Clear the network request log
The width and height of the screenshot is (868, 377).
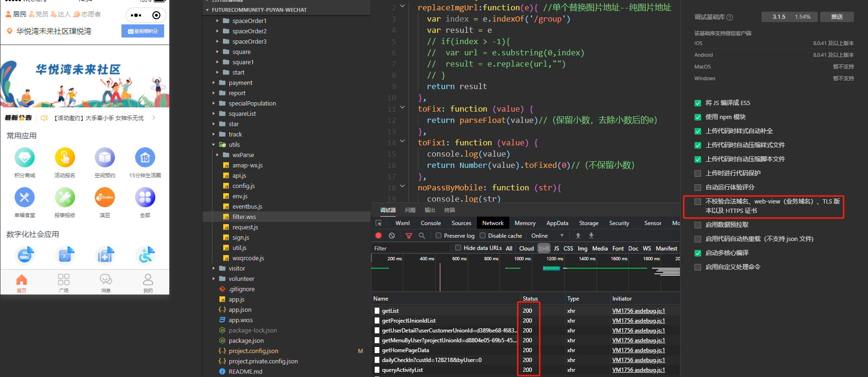click(392, 236)
